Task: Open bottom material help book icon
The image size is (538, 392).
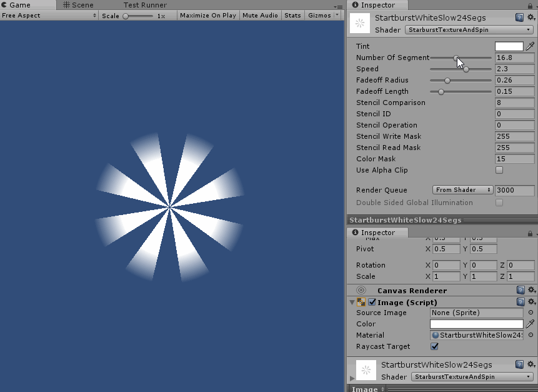Action: pyautogui.click(x=519, y=364)
